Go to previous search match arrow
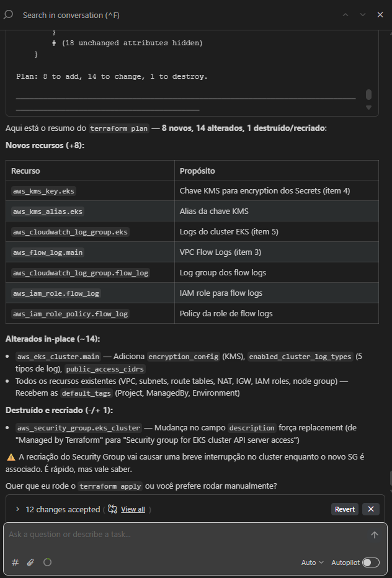The image size is (392, 578). click(345, 14)
